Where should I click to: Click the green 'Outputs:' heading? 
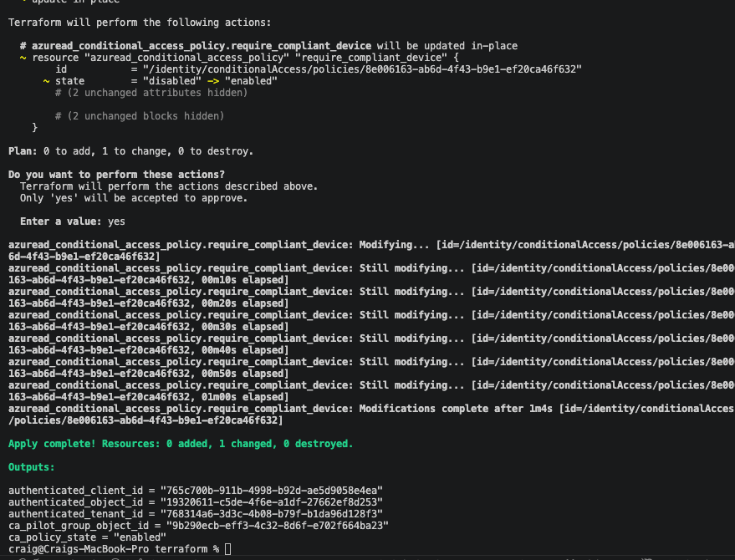[32, 467]
